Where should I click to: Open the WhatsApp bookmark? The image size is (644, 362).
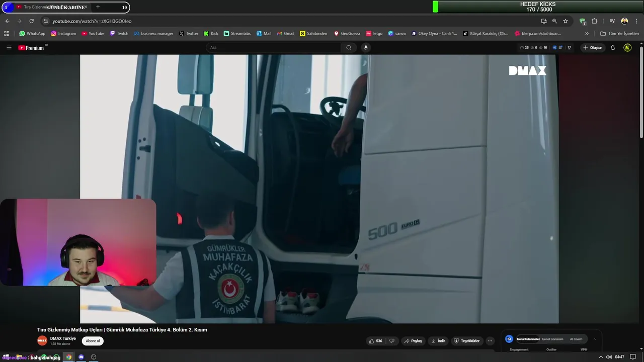[32, 34]
